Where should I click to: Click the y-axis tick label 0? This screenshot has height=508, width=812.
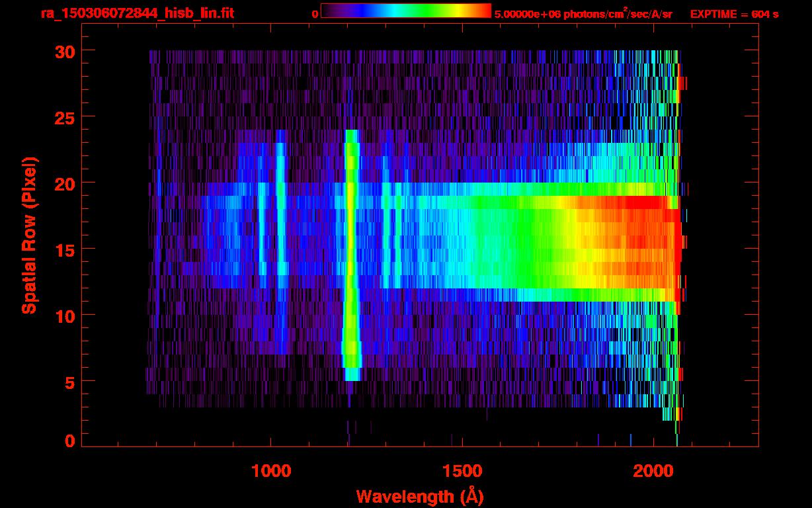point(69,441)
